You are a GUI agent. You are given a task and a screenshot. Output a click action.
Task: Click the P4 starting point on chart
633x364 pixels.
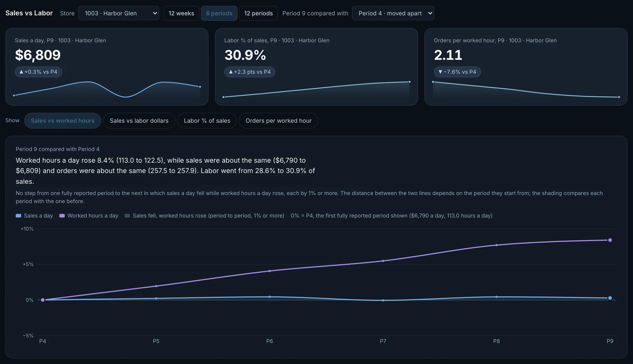(x=43, y=300)
